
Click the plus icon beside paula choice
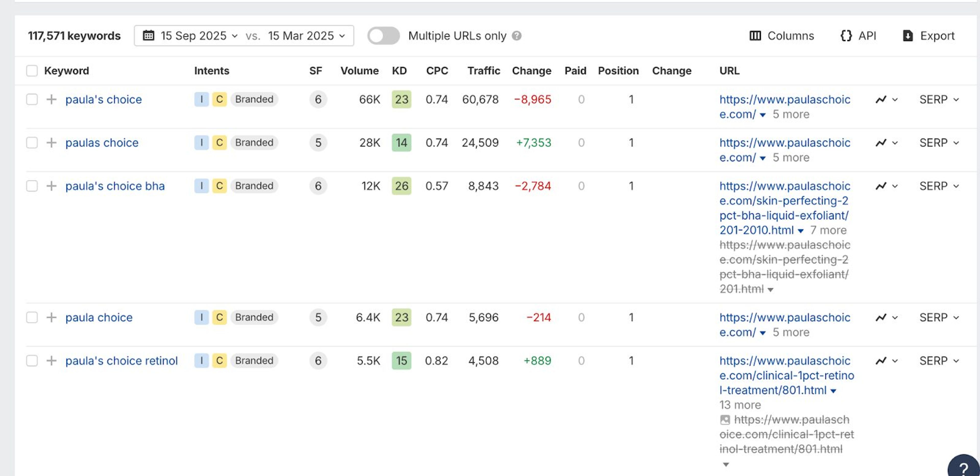click(x=51, y=317)
